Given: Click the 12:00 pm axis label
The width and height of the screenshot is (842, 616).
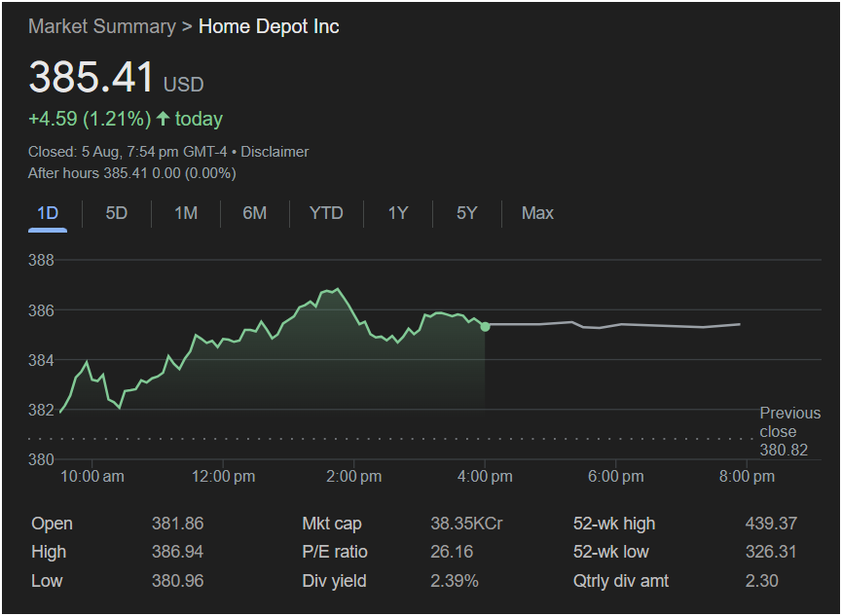Looking at the screenshot, I should [x=223, y=477].
